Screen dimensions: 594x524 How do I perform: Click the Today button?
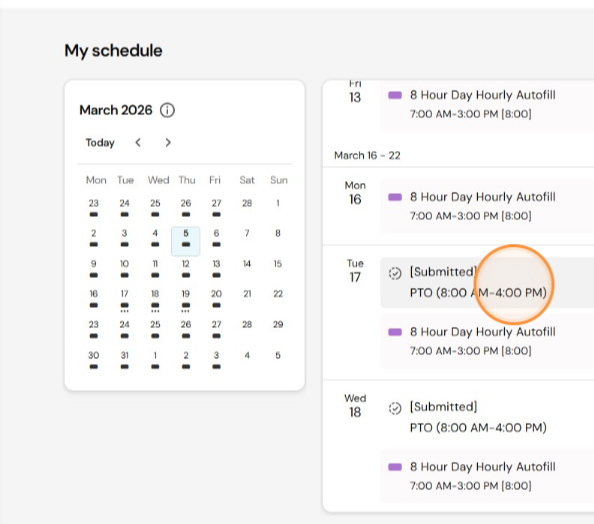[x=100, y=142]
